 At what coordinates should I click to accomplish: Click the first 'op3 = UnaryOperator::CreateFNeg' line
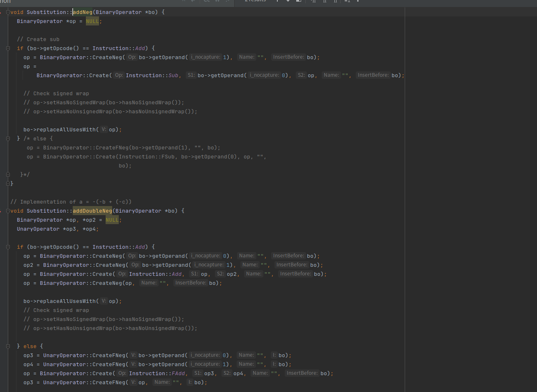coord(157,355)
